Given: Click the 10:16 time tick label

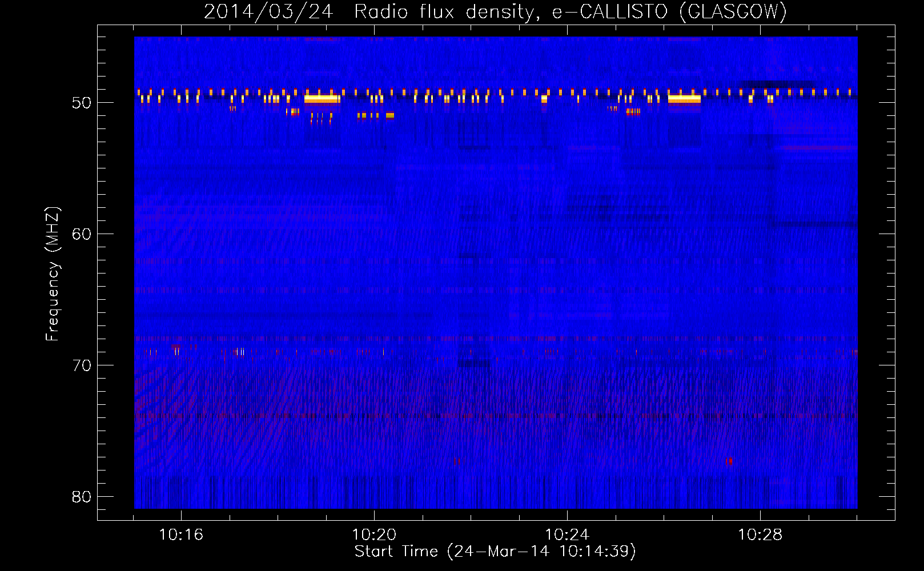Looking at the screenshot, I should [181, 534].
